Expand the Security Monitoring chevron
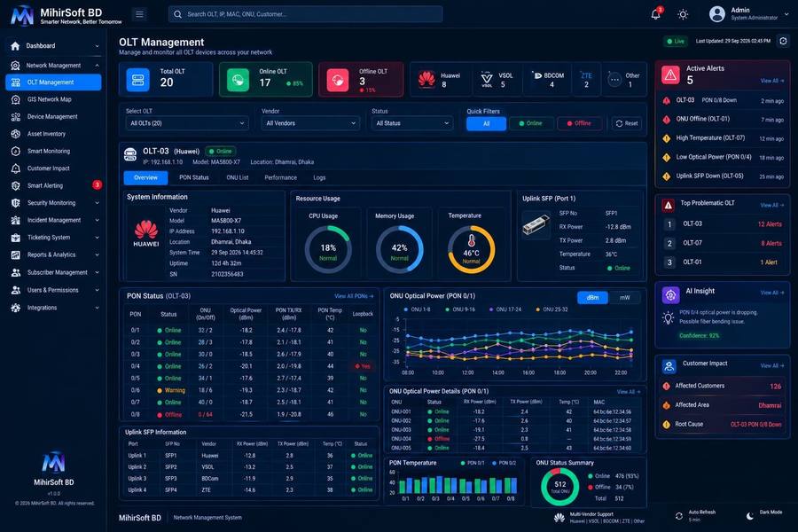This screenshot has height=532, width=798. (x=98, y=203)
